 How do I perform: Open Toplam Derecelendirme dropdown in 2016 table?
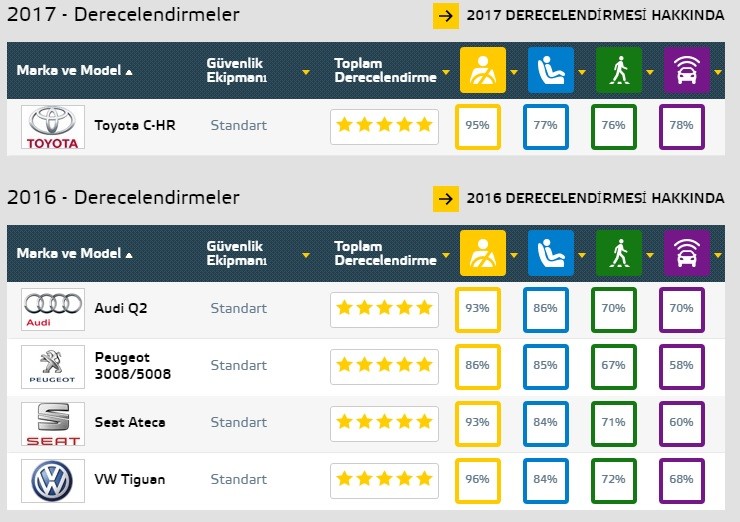[x=445, y=255]
